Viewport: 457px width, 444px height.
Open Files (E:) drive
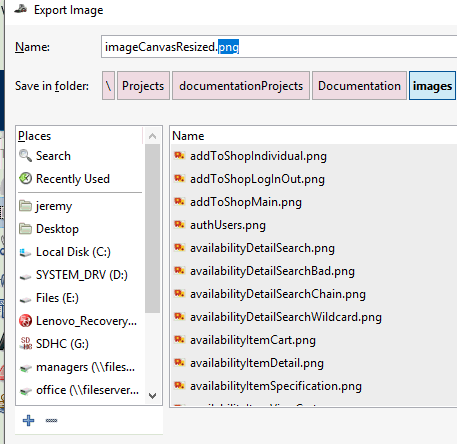pyautogui.click(x=57, y=298)
